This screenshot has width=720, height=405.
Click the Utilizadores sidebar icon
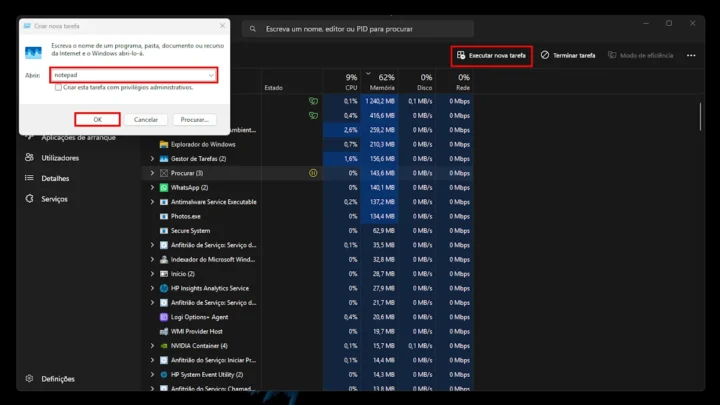click(x=30, y=158)
